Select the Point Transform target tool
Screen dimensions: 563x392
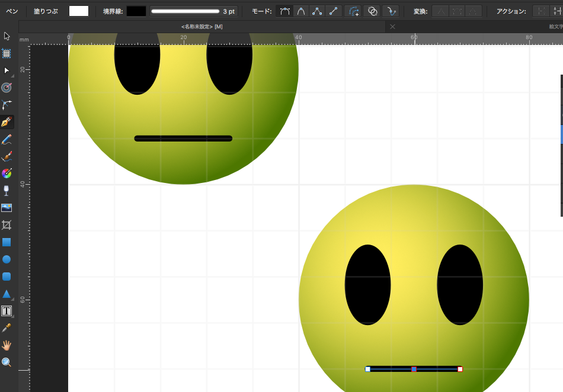[7, 88]
